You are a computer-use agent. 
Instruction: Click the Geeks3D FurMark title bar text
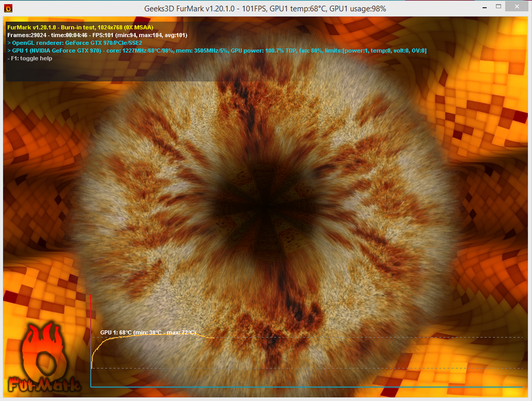click(265, 9)
